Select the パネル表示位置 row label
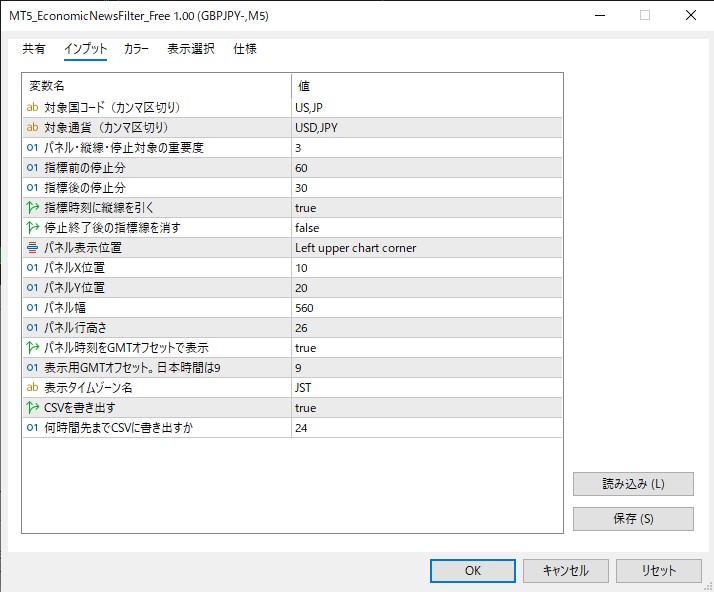714x592 pixels. [x=83, y=248]
